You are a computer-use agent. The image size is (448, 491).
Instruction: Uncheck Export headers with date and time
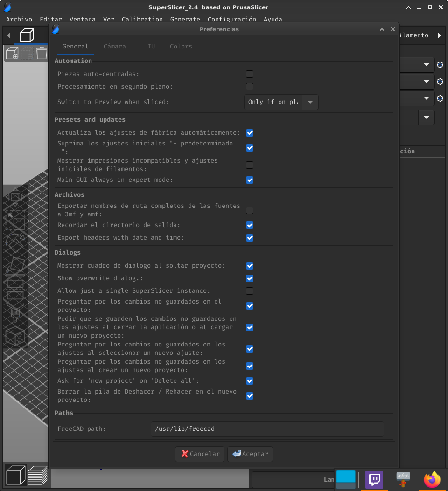coord(250,238)
